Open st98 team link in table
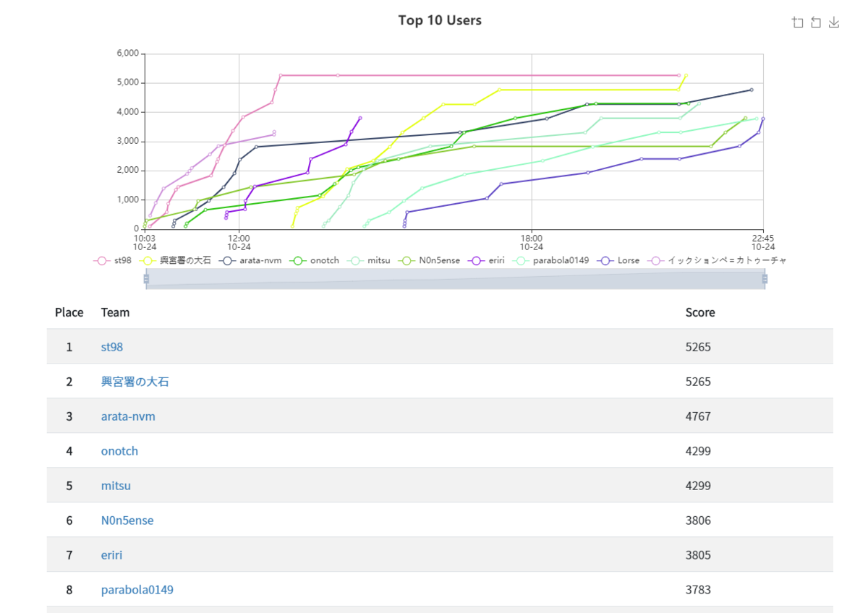The width and height of the screenshot is (868, 613). [x=112, y=347]
